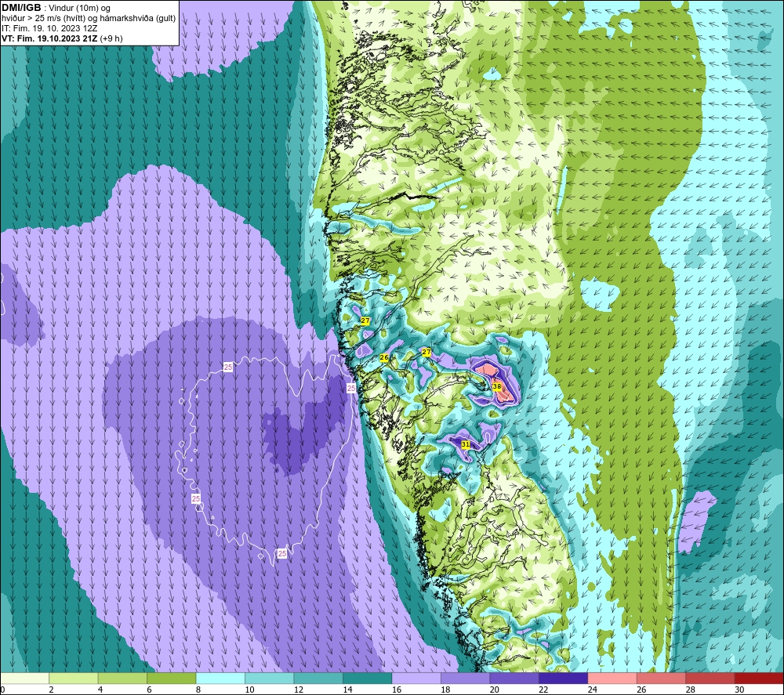
Task: Click legend scale value 2
Action: point(52,690)
